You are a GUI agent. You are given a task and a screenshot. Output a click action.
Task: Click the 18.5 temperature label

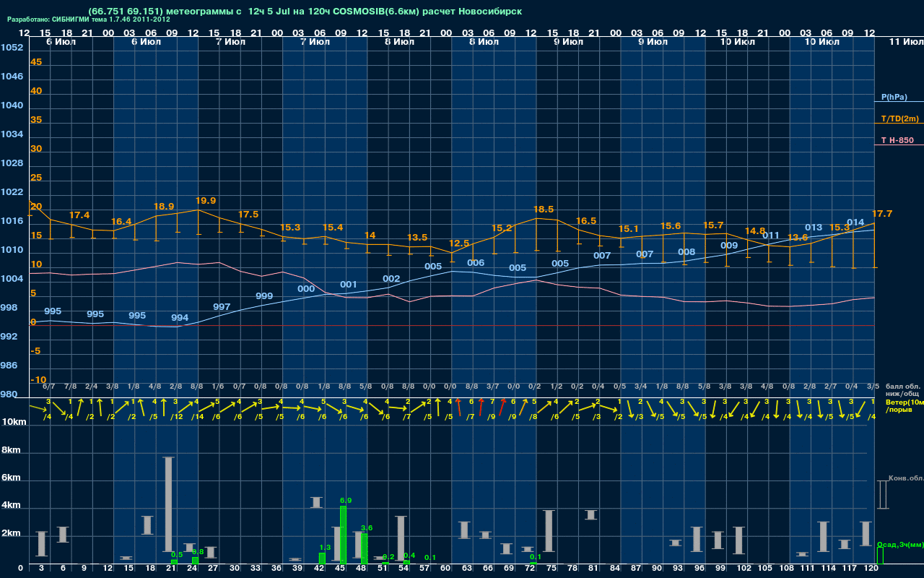544,209
